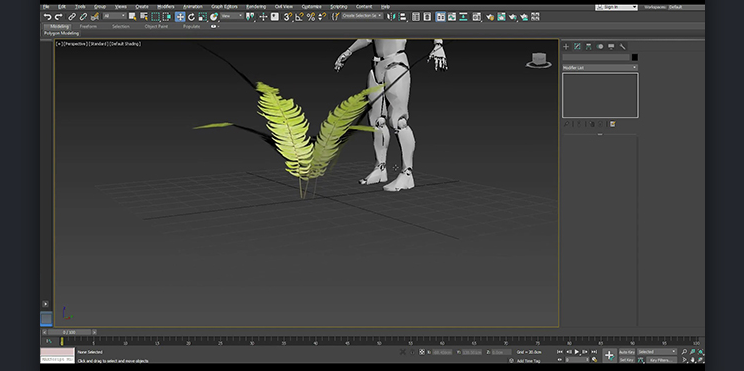Open the Select by Name dialog
This screenshot has height=371, width=744.
144,17
